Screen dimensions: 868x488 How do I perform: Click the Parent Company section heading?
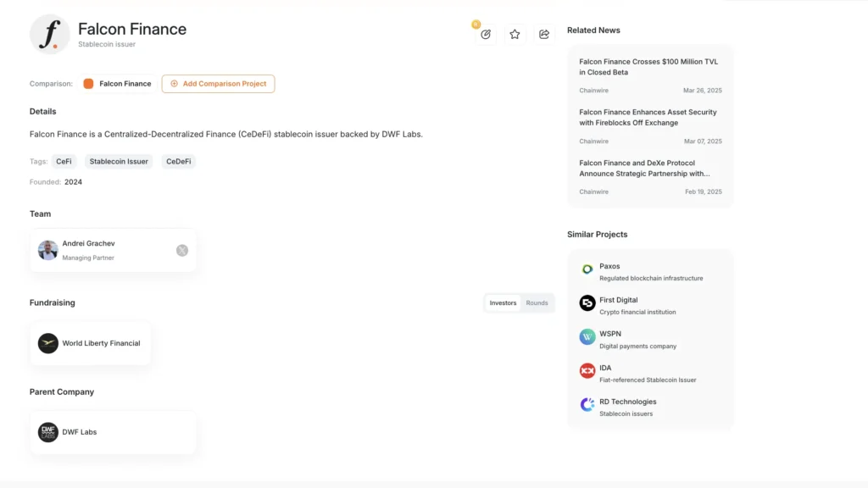(62, 391)
